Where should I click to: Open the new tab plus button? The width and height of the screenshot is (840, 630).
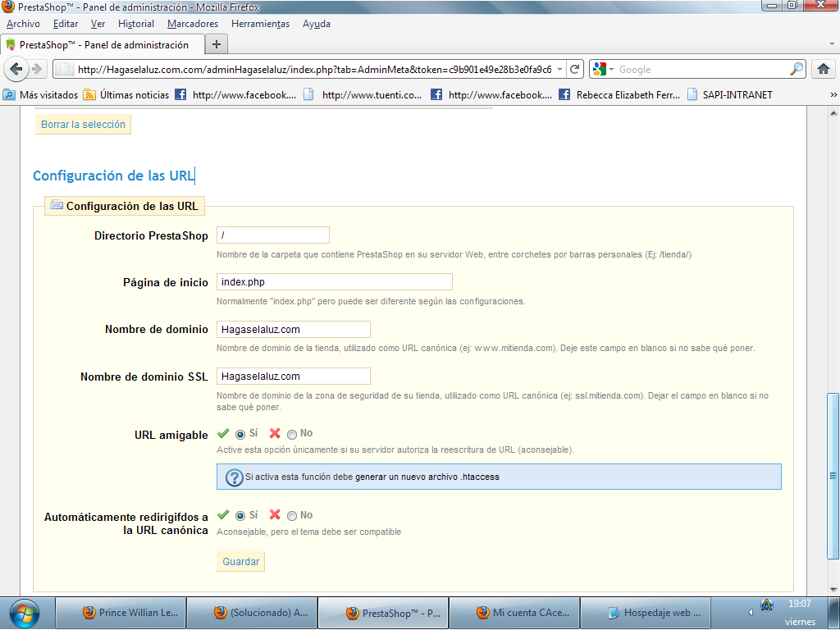[217, 44]
